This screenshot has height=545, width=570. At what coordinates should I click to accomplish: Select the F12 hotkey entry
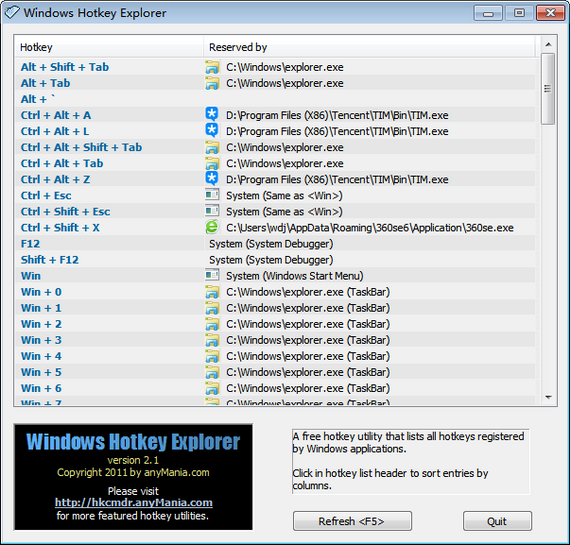tap(30, 244)
